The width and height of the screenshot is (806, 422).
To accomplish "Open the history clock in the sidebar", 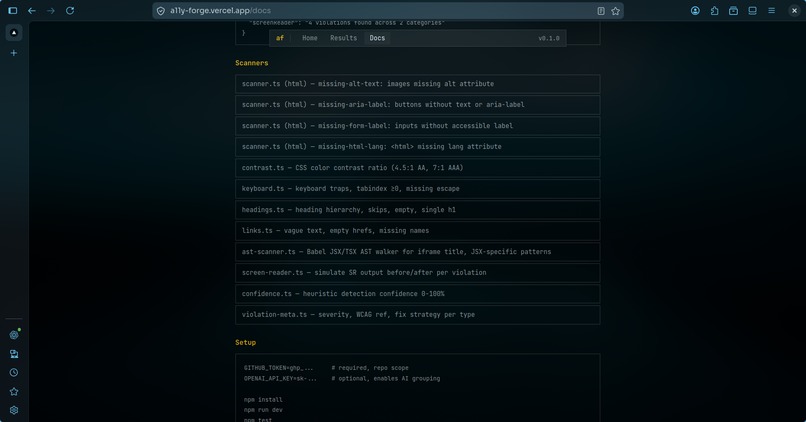I will point(14,373).
